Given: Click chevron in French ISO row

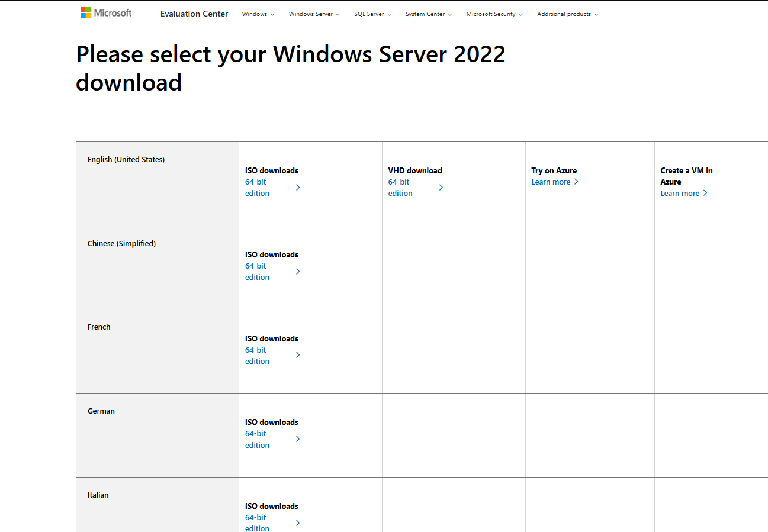Looking at the screenshot, I should (x=298, y=355).
